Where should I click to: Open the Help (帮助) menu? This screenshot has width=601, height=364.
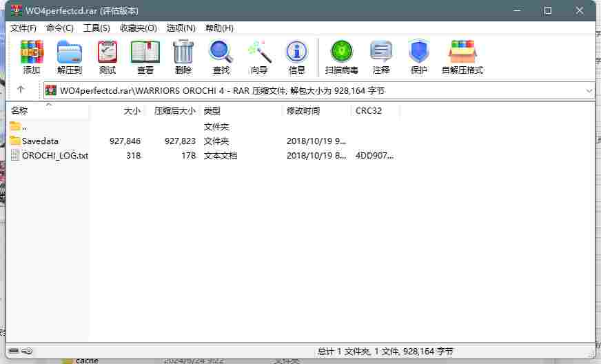219,28
